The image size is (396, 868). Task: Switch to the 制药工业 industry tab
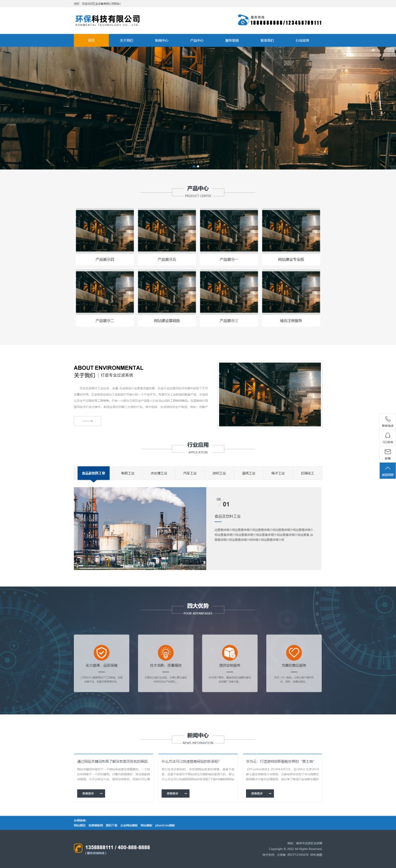pos(128,473)
